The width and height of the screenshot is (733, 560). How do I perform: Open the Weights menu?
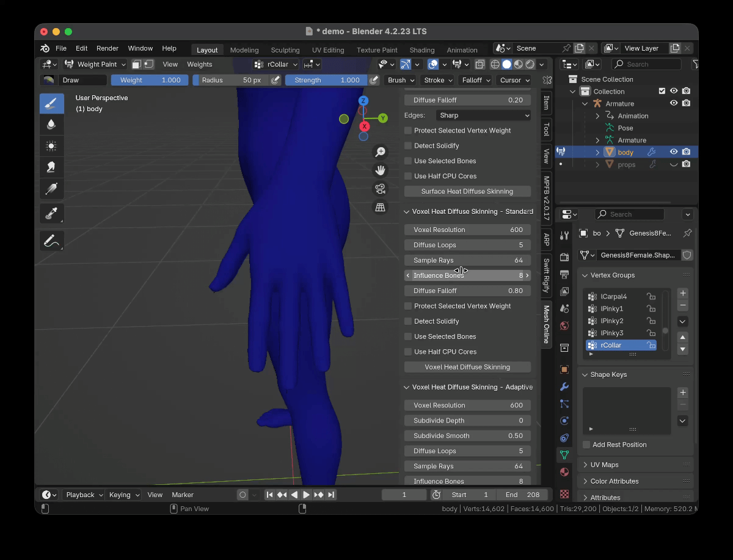(x=200, y=64)
